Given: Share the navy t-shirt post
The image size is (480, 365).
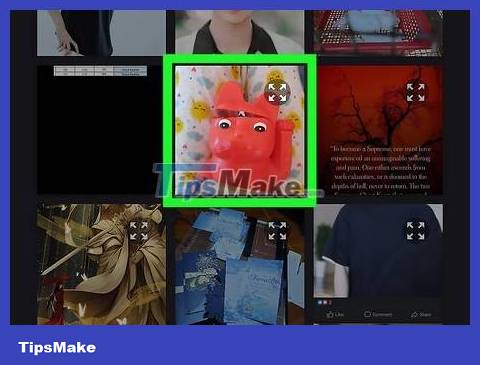Looking at the screenshot, I should (421, 314).
